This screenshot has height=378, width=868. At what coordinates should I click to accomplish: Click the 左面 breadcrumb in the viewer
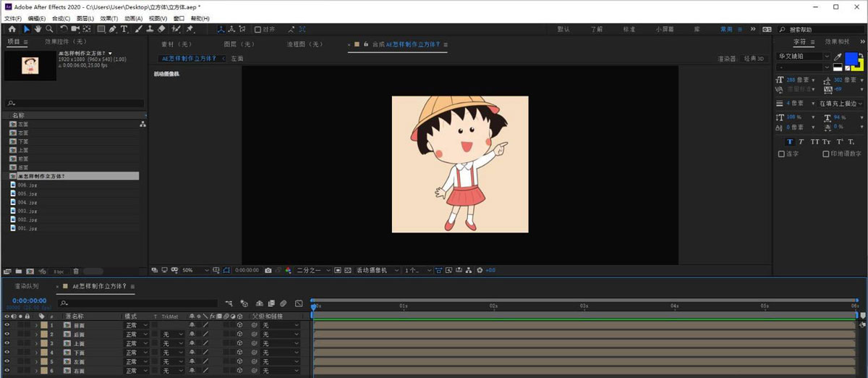click(x=237, y=59)
